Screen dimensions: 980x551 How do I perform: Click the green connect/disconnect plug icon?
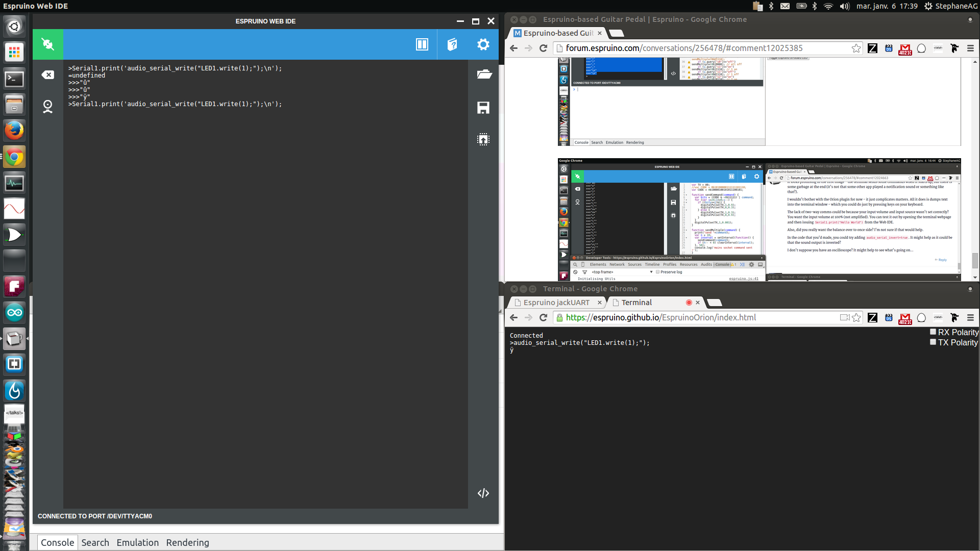pos(48,44)
